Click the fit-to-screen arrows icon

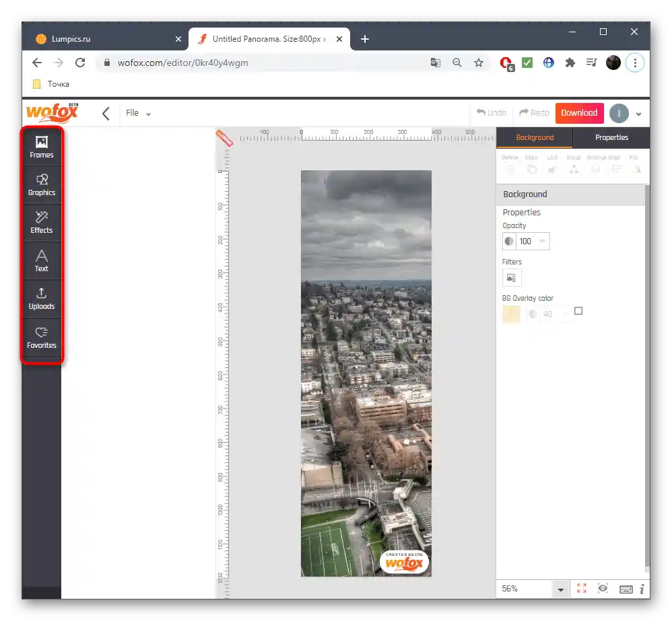582,589
